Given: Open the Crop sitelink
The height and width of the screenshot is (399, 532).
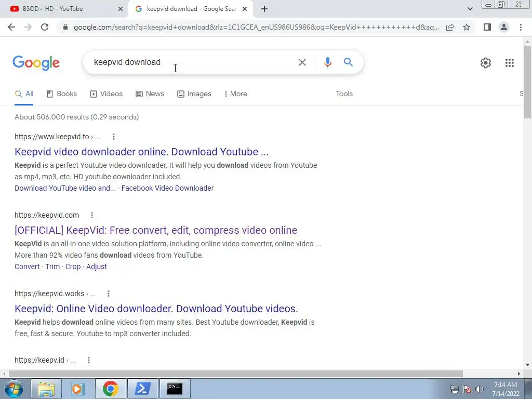Looking at the screenshot, I should point(73,267).
